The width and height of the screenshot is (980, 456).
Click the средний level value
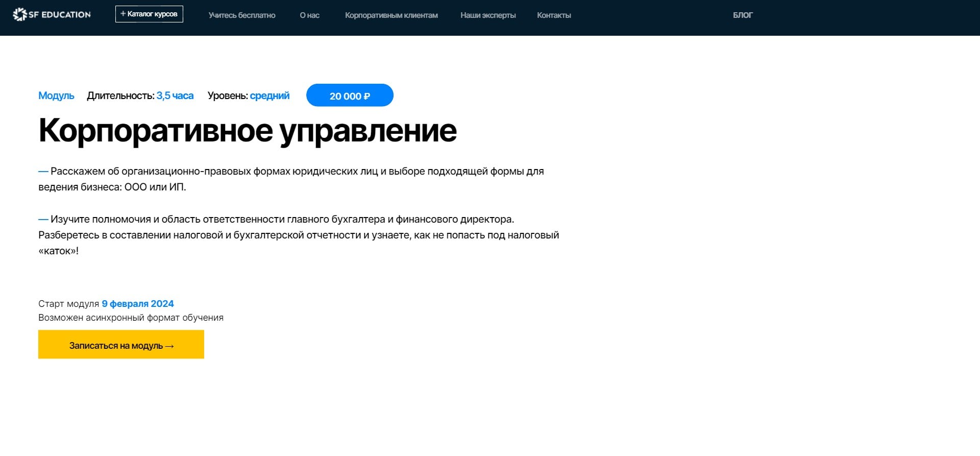pyautogui.click(x=269, y=95)
